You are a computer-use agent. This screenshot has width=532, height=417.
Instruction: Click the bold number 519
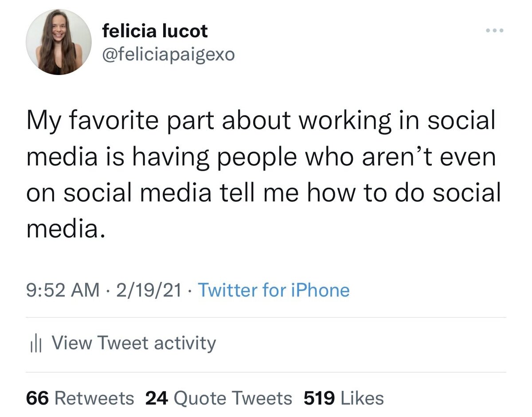click(319, 397)
